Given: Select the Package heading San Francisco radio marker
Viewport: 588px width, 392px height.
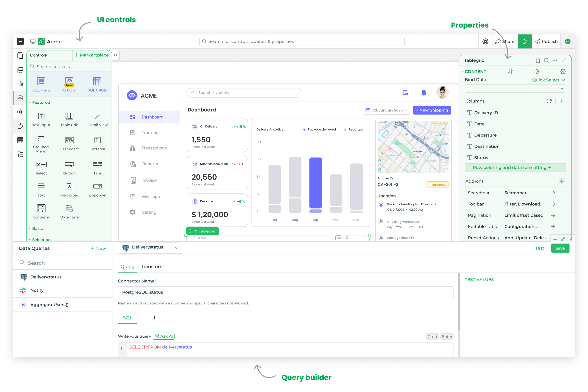Looking at the screenshot, I should coord(381,205).
